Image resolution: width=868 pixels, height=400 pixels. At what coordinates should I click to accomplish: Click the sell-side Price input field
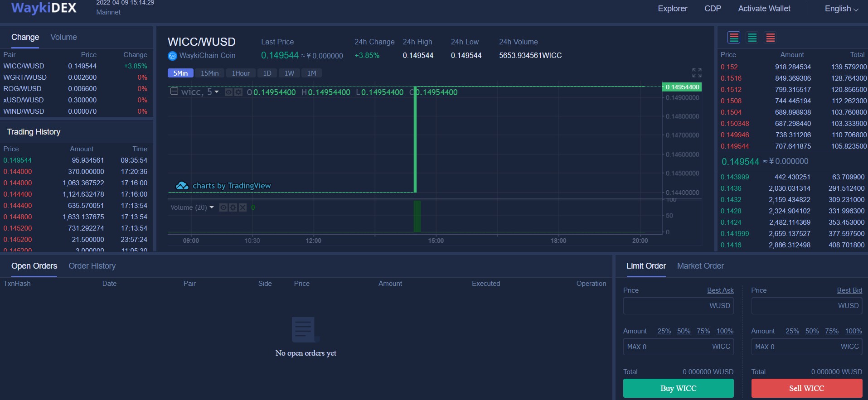click(807, 306)
